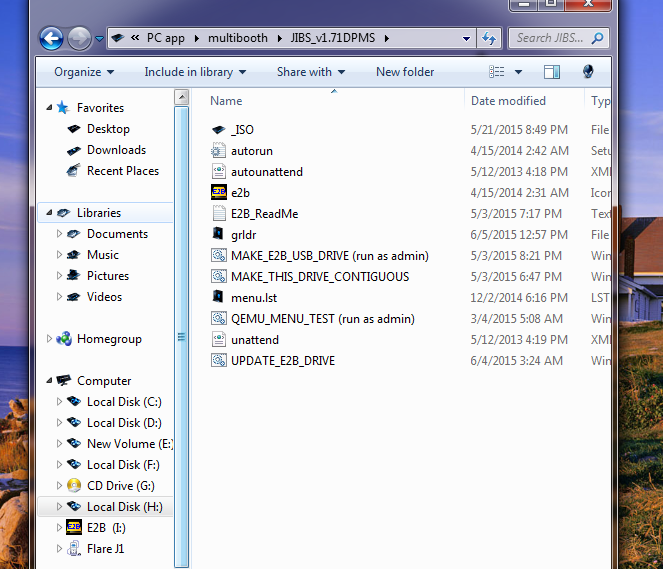The height and width of the screenshot is (569, 663).
Task: Click the Computer icon in tree
Action: (64, 380)
